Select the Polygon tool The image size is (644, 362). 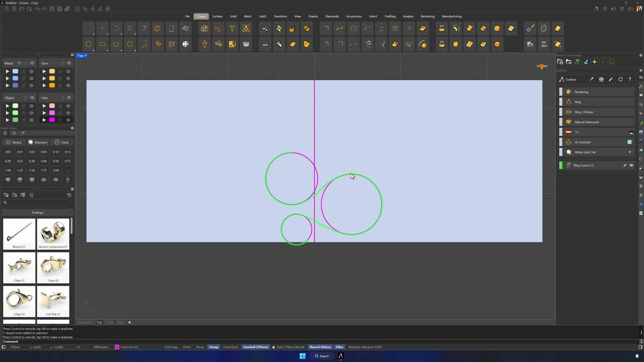(x=130, y=44)
